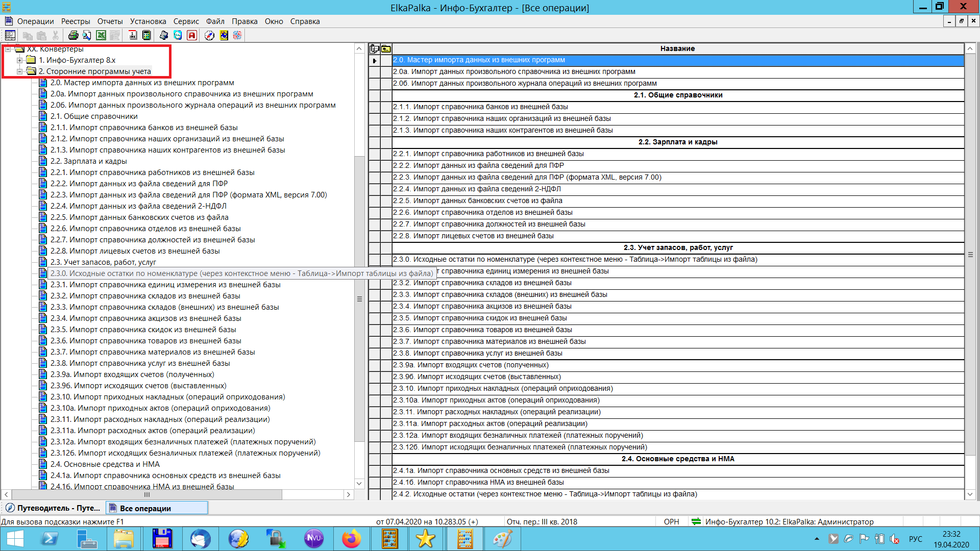Switch to the Путеводитель tab
The width and height of the screenshot is (980, 551).
(x=53, y=508)
